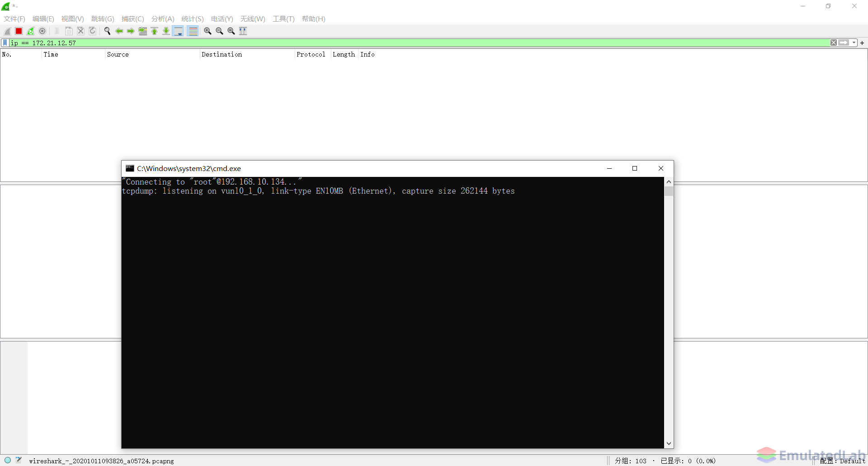
Task: Open the 无线(W) menu
Action: point(253,19)
